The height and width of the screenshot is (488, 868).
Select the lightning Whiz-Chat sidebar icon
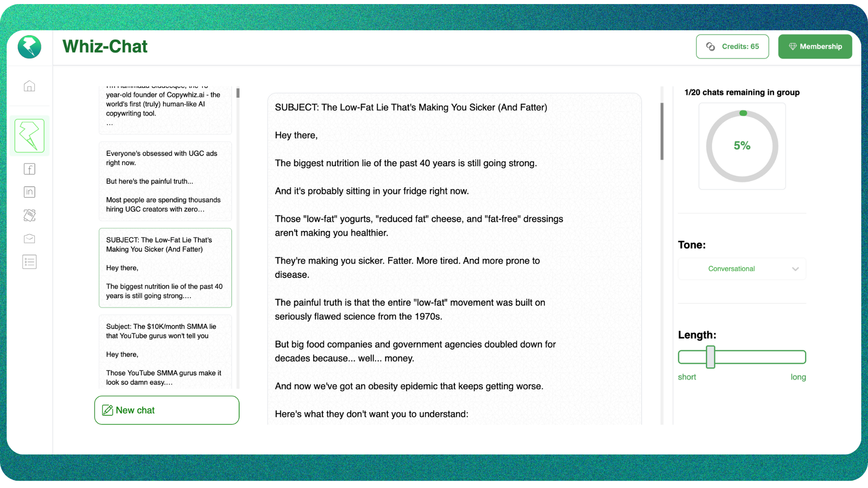click(29, 136)
